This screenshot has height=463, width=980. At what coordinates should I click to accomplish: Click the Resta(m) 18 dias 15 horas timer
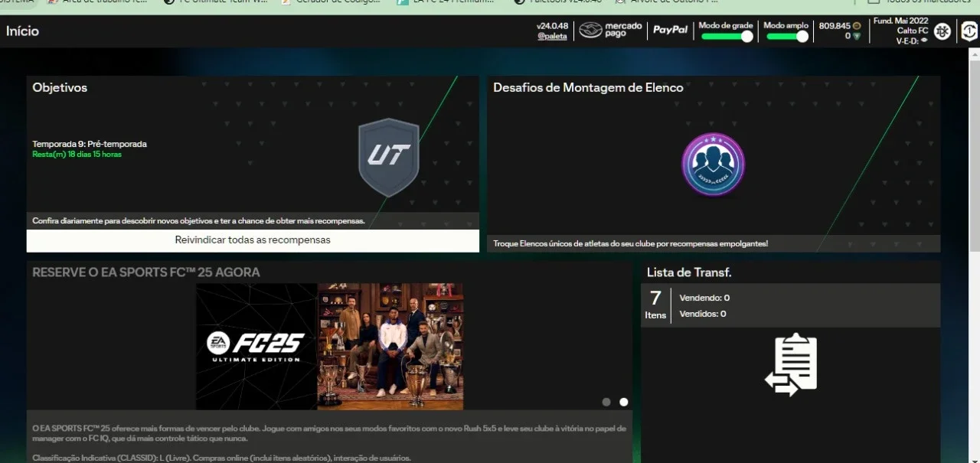77,155
